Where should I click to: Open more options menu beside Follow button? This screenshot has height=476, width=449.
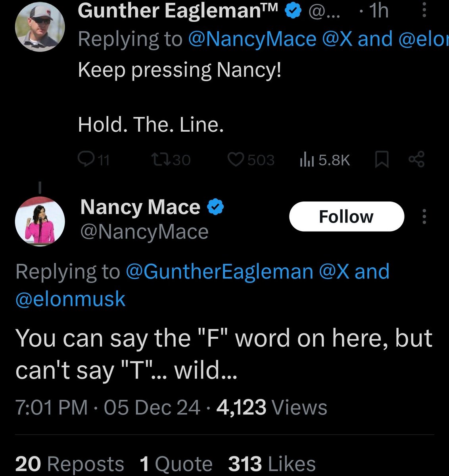tap(424, 217)
